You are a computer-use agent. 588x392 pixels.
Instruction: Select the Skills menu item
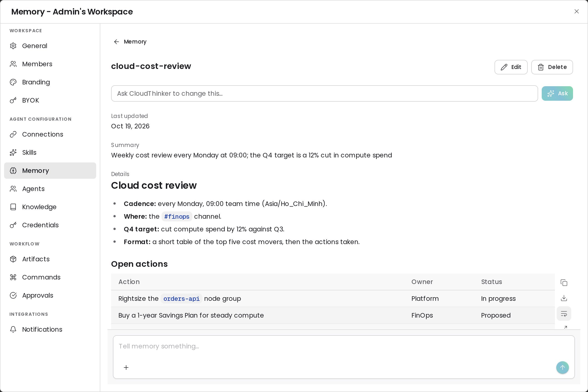click(x=50, y=152)
